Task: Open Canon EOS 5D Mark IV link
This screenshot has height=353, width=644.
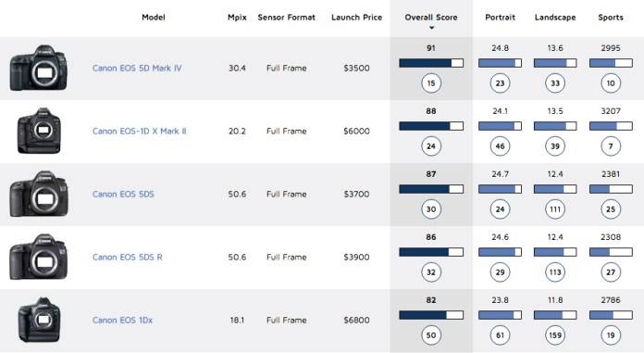Action: (137, 68)
